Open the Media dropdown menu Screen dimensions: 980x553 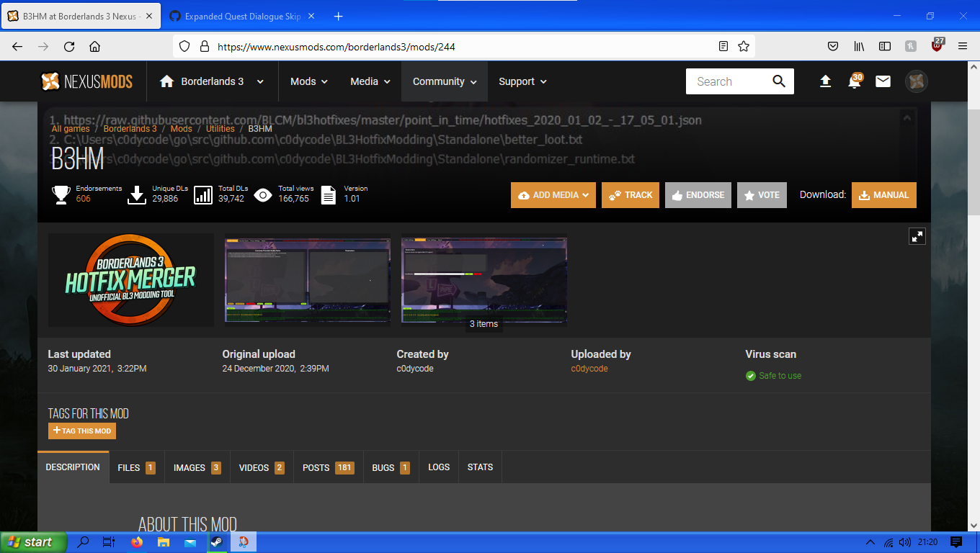click(x=370, y=81)
